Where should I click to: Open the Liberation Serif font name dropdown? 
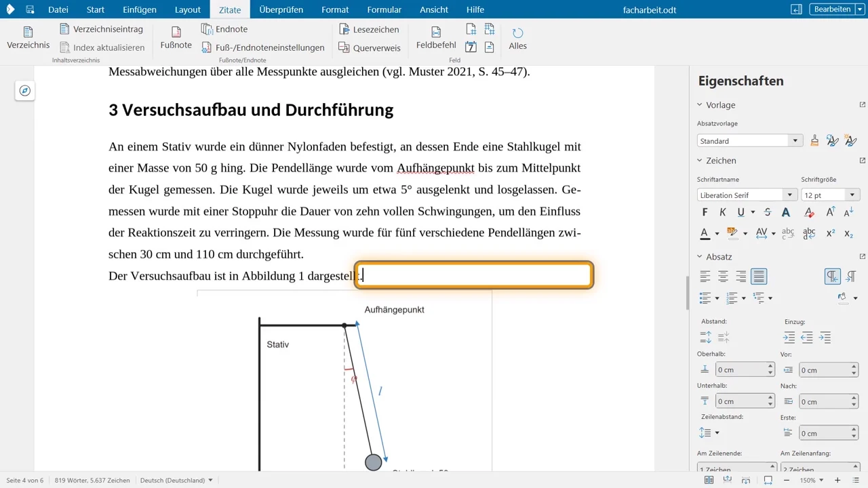pyautogui.click(x=789, y=195)
